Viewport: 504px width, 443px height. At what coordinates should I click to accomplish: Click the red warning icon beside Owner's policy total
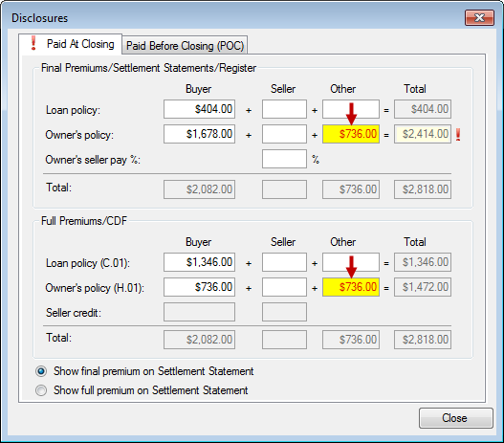click(x=458, y=134)
